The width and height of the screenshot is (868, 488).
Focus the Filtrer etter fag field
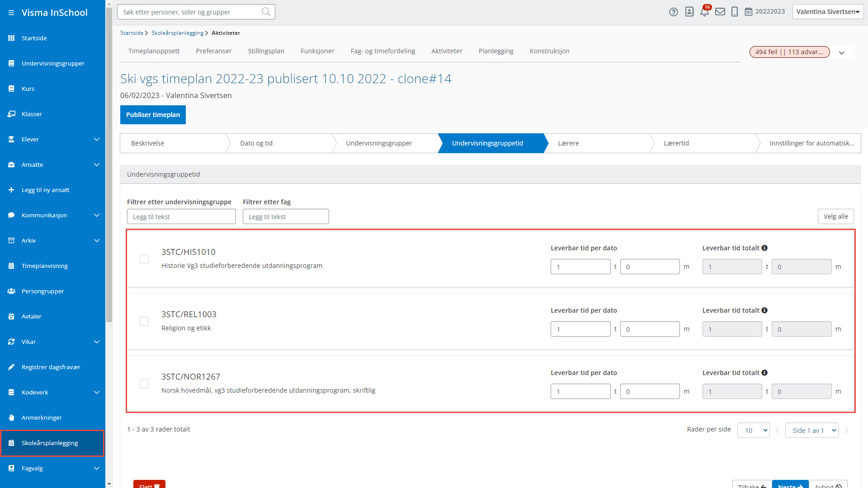[286, 216]
